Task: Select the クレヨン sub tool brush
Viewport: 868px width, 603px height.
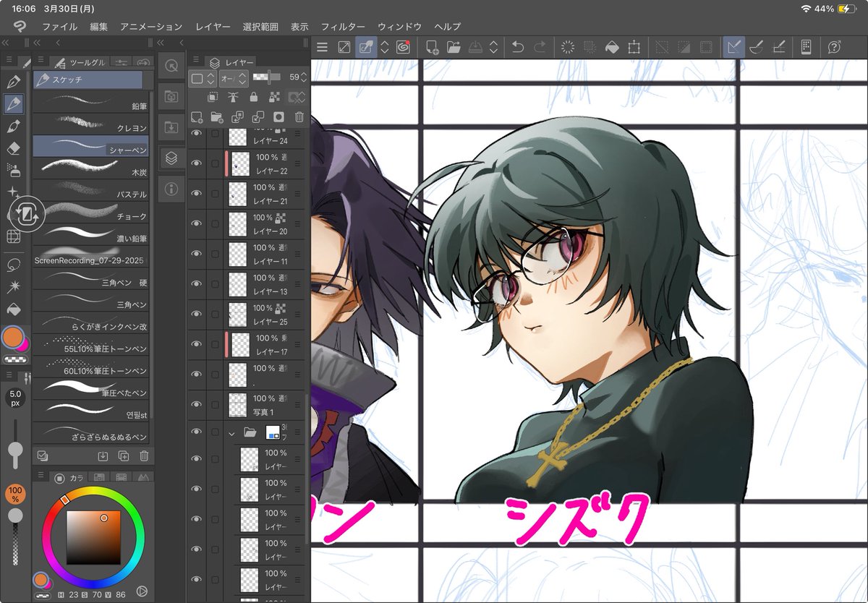Action: [x=90, y=124]
